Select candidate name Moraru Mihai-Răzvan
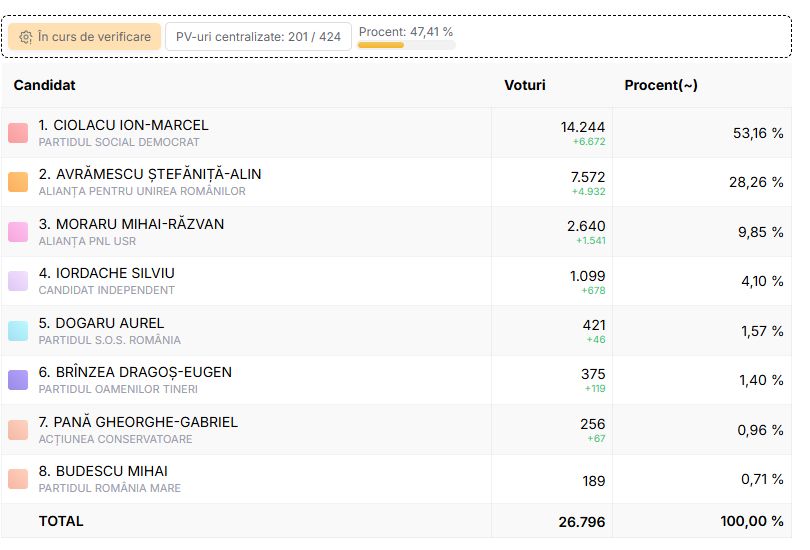 131,224
